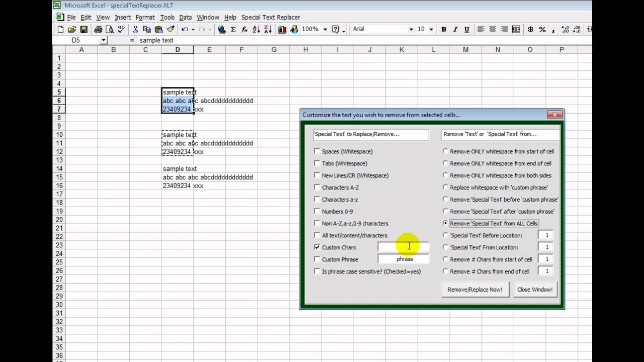Check the Custom Phrase checkbox
The height and width of the screenshot is (362, 644).
pyautogui.click(x=317, y=259)
